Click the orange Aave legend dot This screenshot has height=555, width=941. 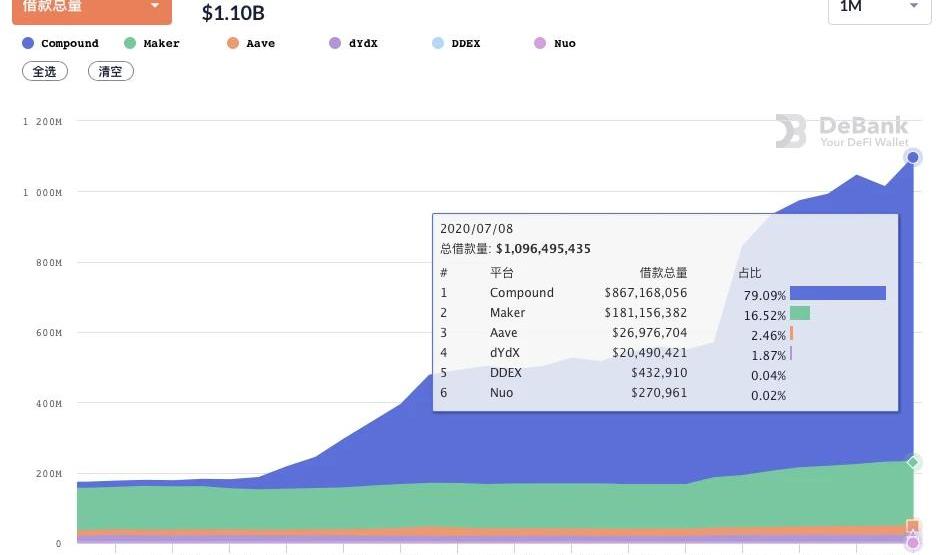pyautogui.click(x=233, y=43)
